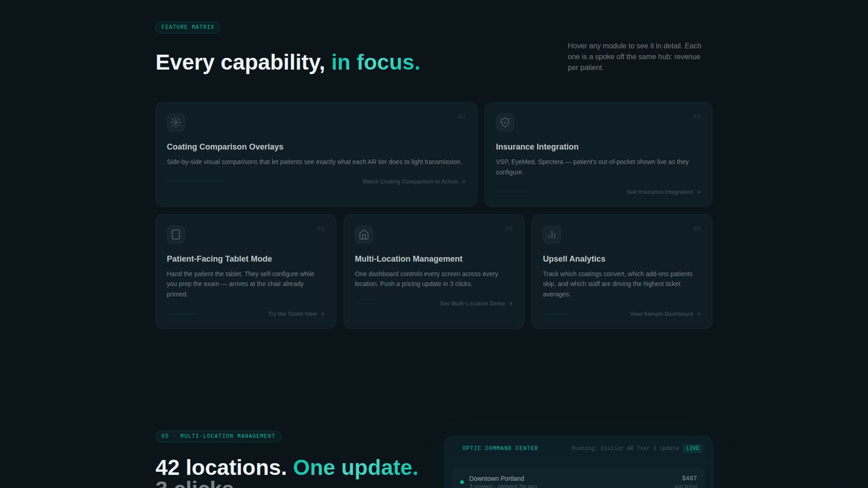Select the Upsell Analytics card title
Viewport: 868px width, 488px height.
click(x=574, y=259)
